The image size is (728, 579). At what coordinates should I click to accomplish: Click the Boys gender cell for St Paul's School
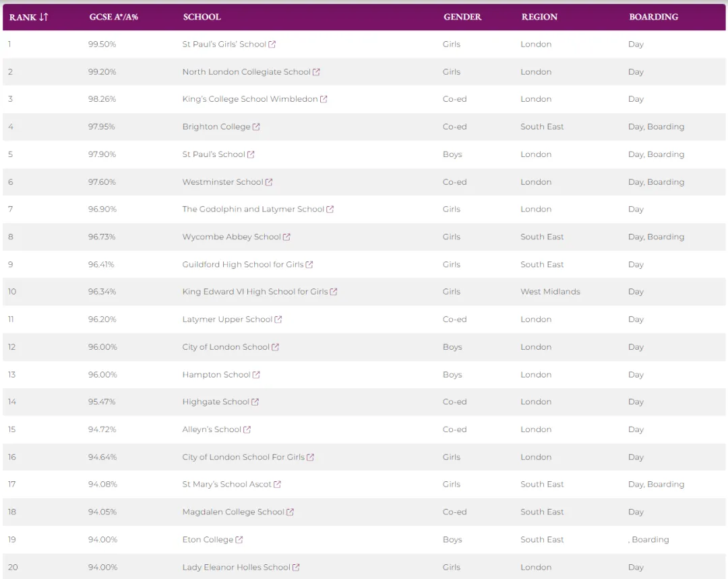pos(452,154)
